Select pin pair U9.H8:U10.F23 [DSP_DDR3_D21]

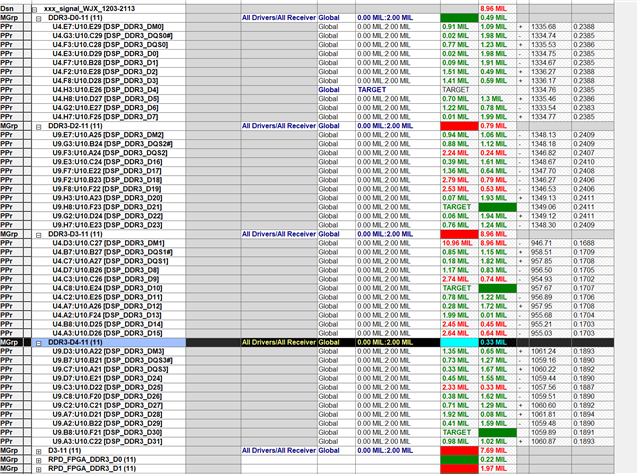[x=107, y=207]
